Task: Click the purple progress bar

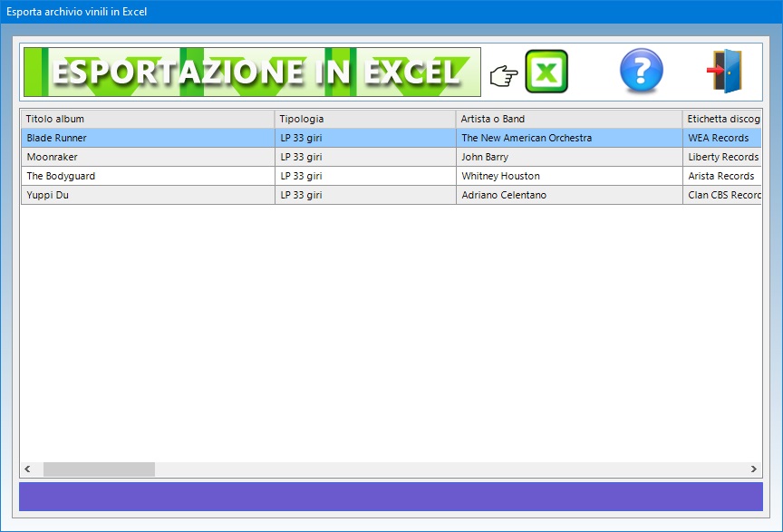Action: click(x=391, y=497)
